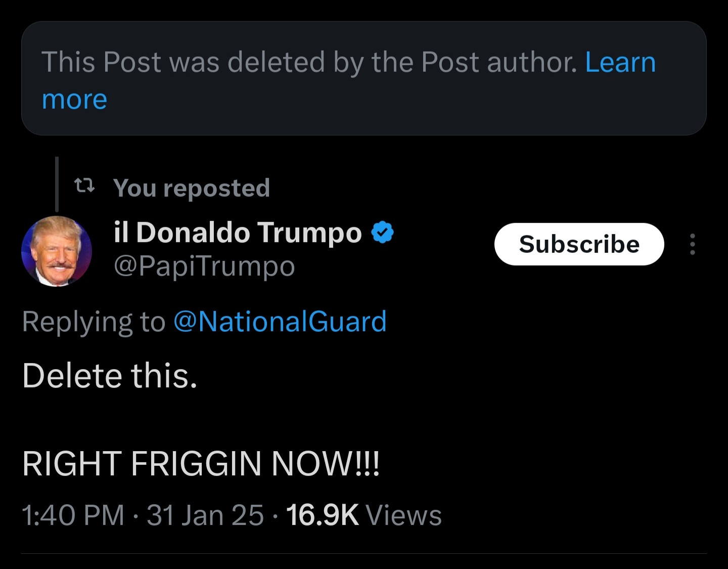Click the divider line below the timestamp

[364, 553]
